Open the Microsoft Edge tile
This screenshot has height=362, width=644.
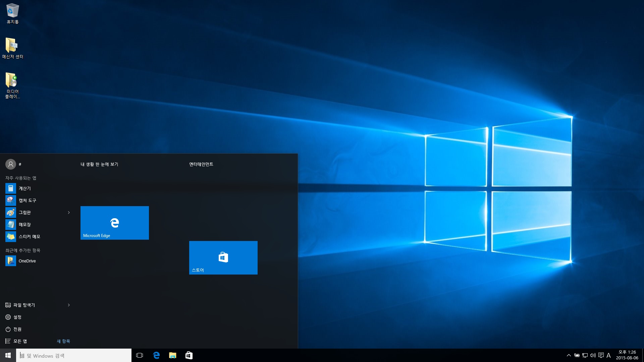(x=115, y=223)
